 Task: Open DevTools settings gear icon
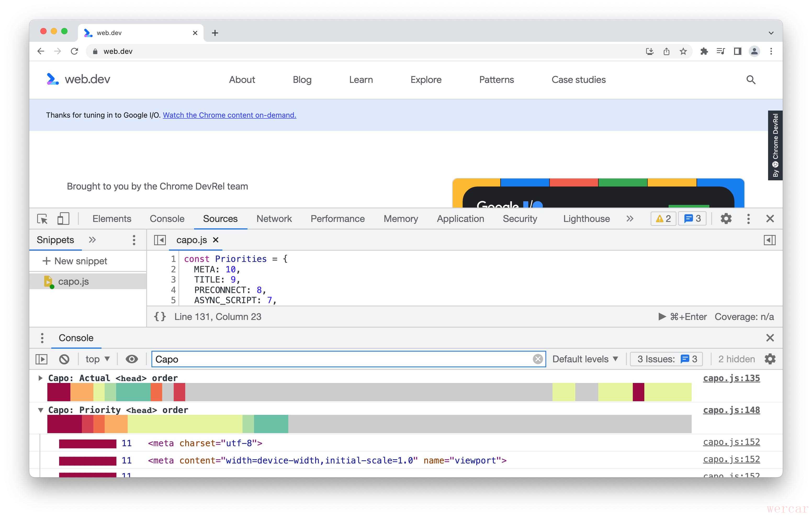[726, 219]
